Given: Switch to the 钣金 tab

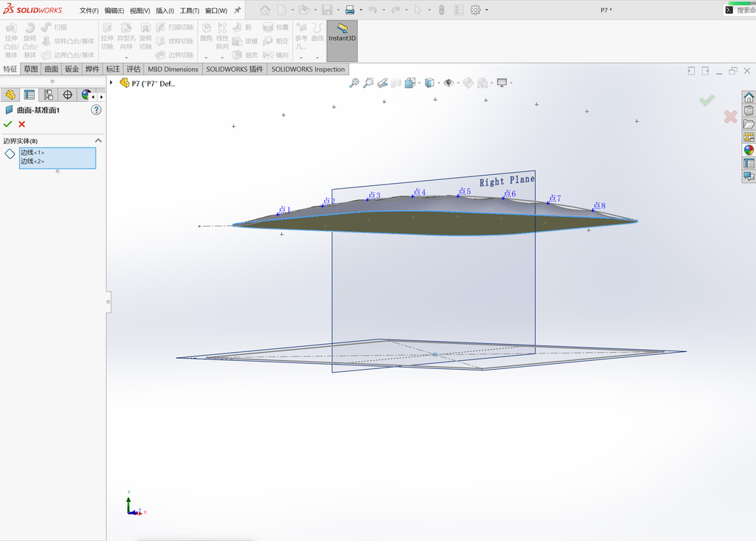Looking at the screenshot, I should click(72, 69).
